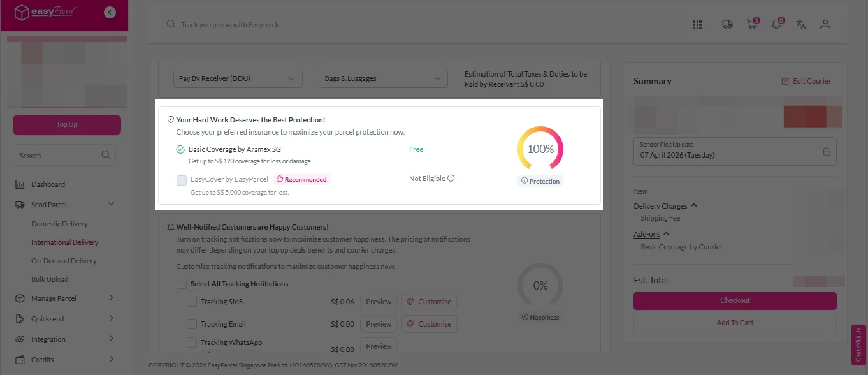Open the user profile icon
This screenshot has width=868, height=375.
[825, 24]
